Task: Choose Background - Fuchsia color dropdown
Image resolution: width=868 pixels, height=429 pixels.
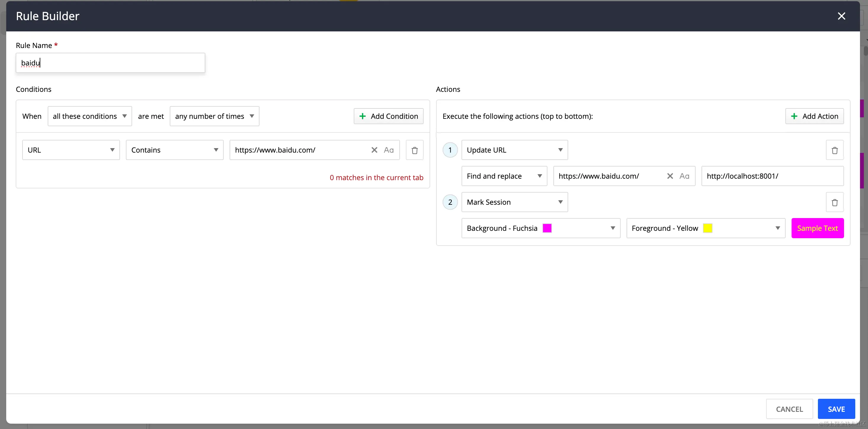Action: point(540,228)
